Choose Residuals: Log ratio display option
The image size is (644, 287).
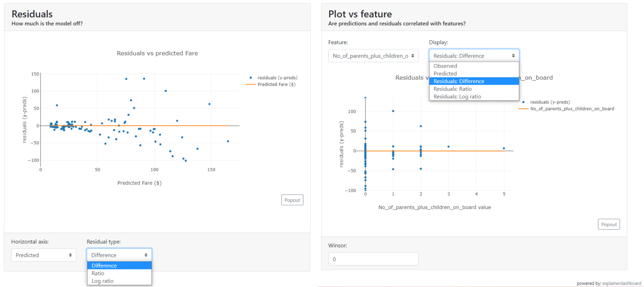pyautogui.click(x=457, y=97)
